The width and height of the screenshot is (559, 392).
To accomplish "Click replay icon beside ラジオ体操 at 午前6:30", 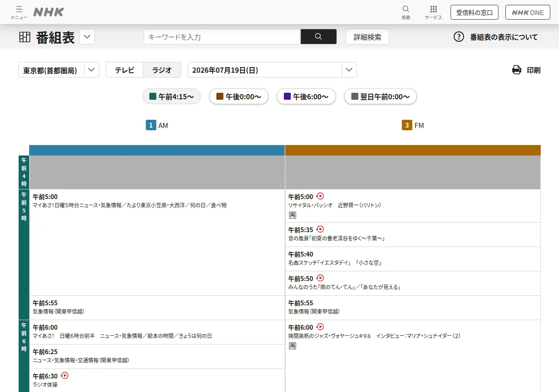I will (x=65, y=375).
